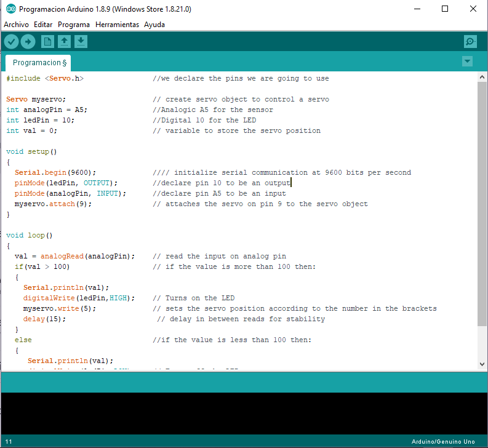The image size is (488, 448).
Task: Click the 'myservo.attach(9);' line
Action: [53, 204]
